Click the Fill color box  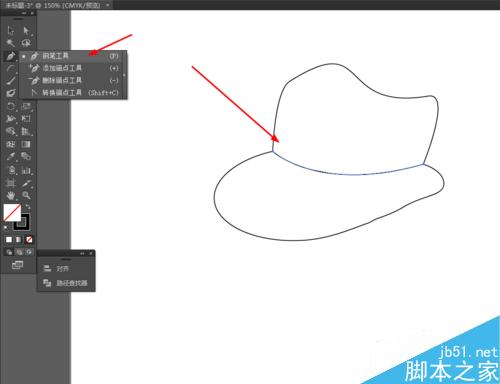[12, 212]
